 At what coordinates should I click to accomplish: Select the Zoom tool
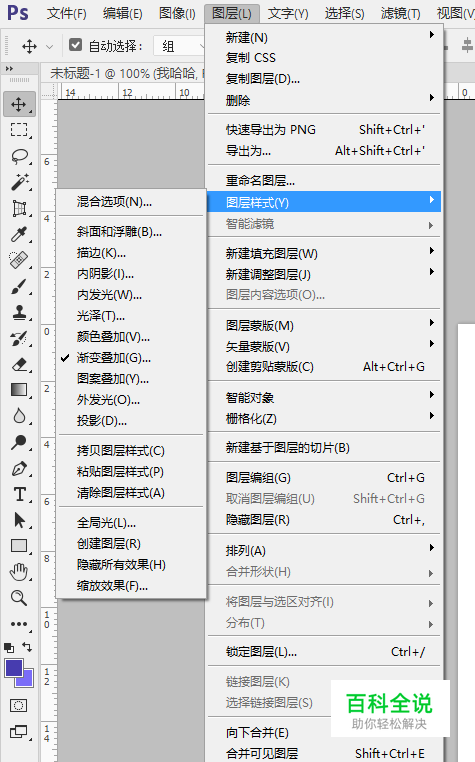click(x=19, y=598)
